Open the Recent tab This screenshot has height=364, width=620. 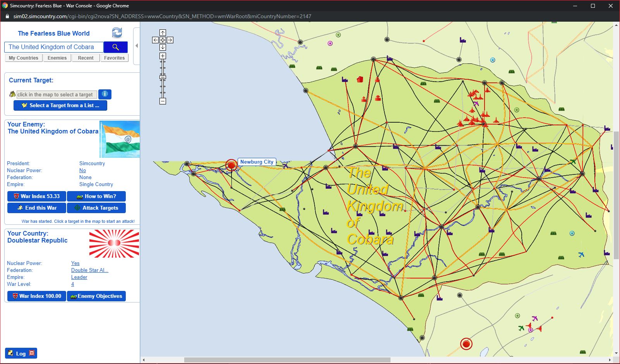tap(86, 58)
